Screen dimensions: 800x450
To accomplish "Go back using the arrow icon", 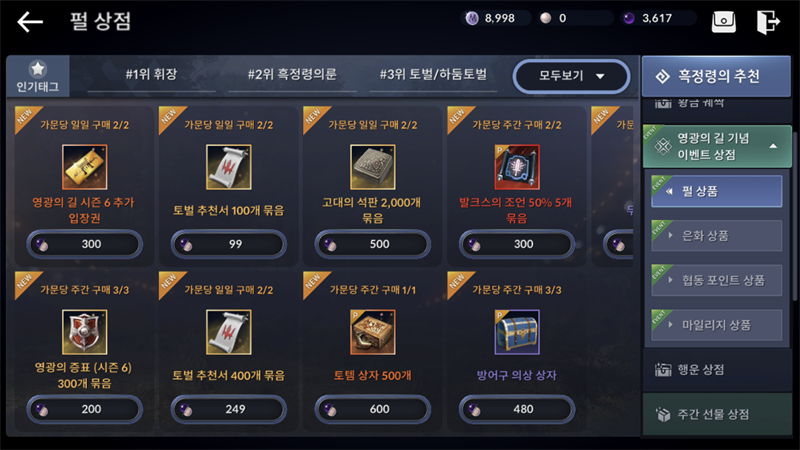I will pos(30,22).
